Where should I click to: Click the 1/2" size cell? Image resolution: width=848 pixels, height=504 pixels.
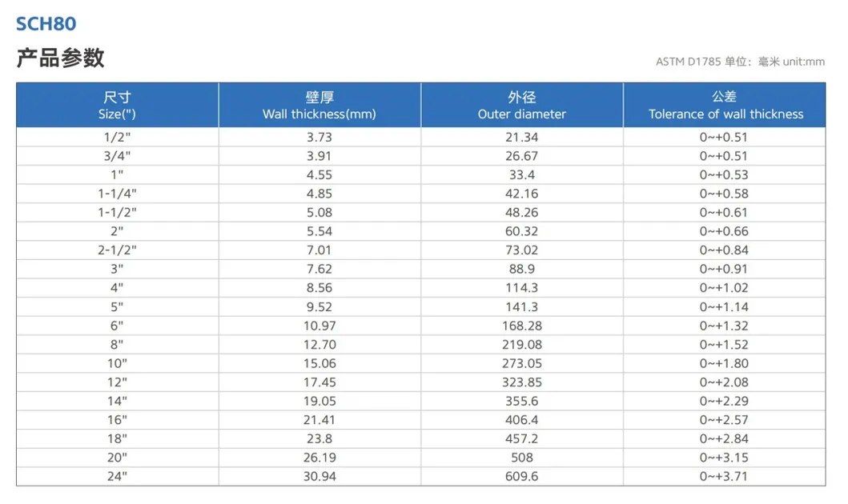click(117, 137)
